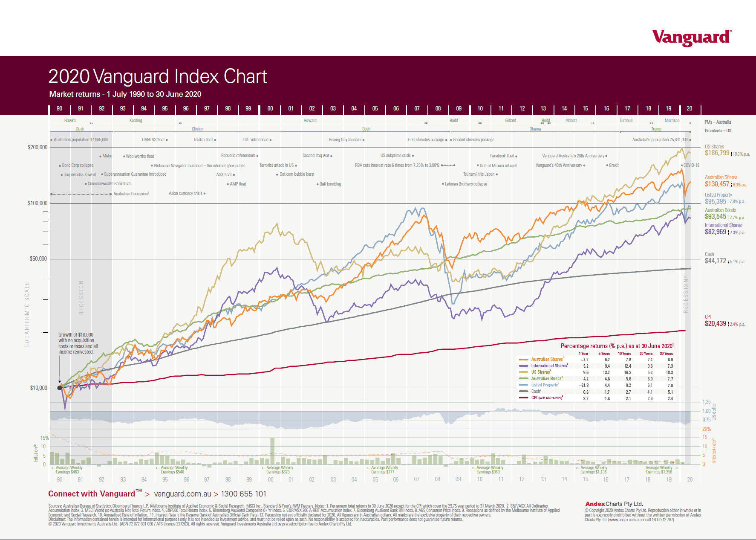Click the 'Andex Charts Pty Ltd.' credit
This screenshot has height=540, width=756.
click(x=614, y=504)
